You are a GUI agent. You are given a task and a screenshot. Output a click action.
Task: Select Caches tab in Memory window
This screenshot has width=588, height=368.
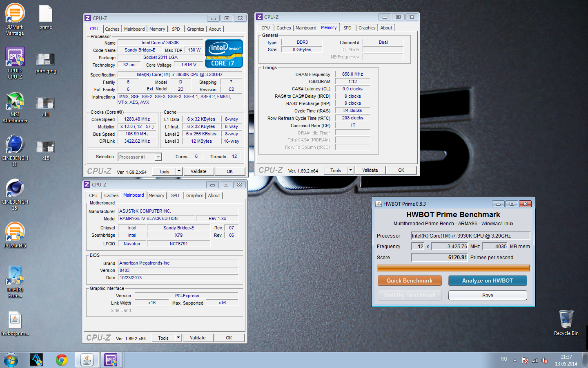tap(284, 28)
